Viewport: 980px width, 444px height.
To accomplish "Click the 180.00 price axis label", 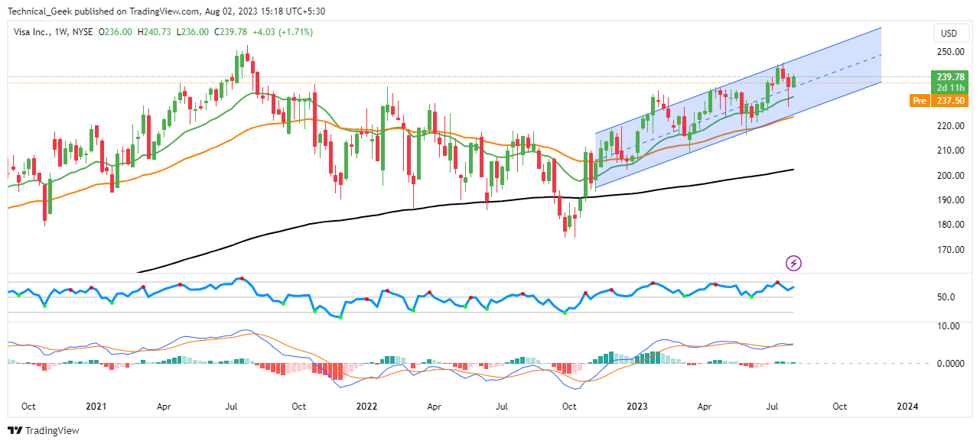I will (949, 225).
